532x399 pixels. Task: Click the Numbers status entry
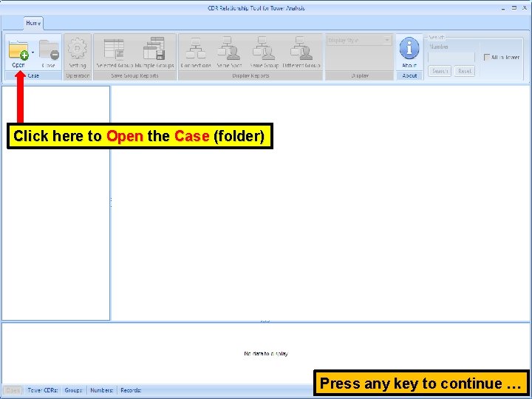click(x=102, y=391)
